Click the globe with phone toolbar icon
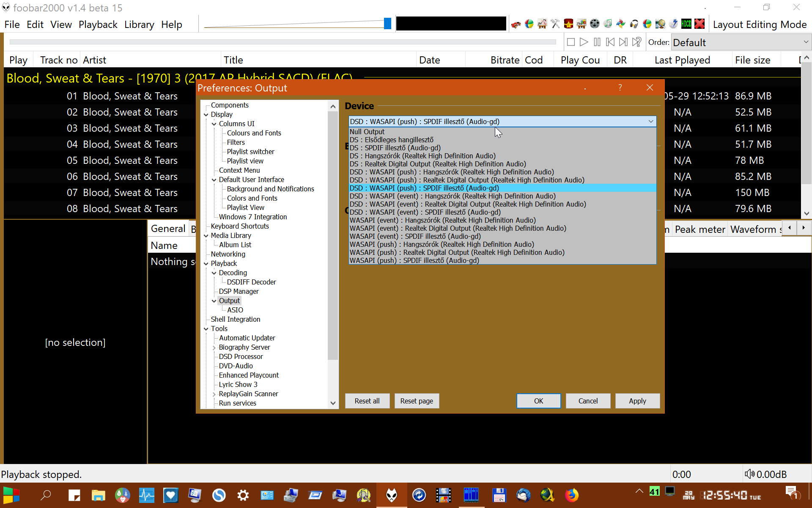 pyautogui.click(x=660, y=24)
